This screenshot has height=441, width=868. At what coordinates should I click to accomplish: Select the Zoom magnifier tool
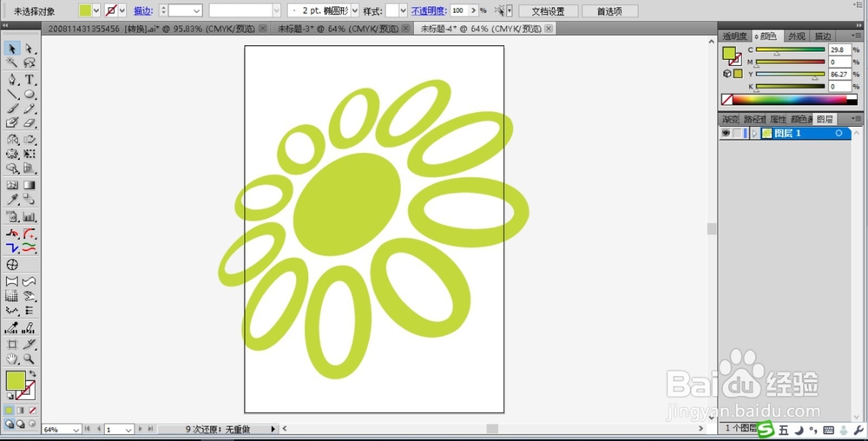[29, 359]
